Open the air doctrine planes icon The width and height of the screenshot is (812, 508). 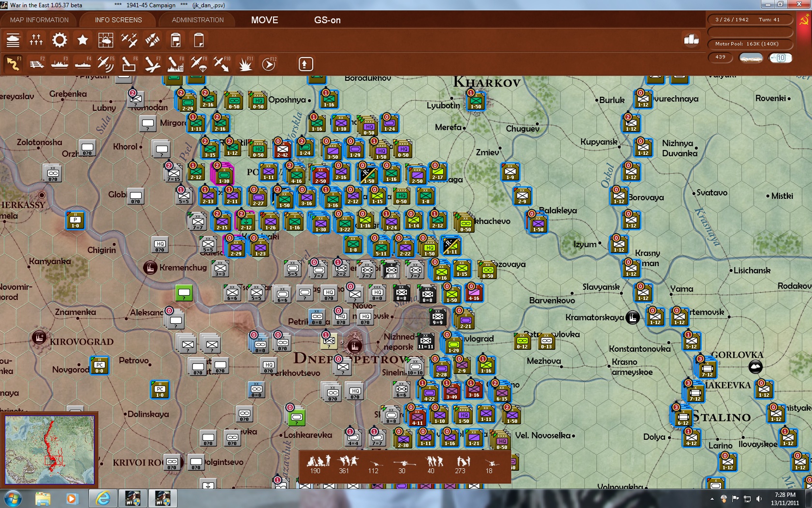pos(129,40)
